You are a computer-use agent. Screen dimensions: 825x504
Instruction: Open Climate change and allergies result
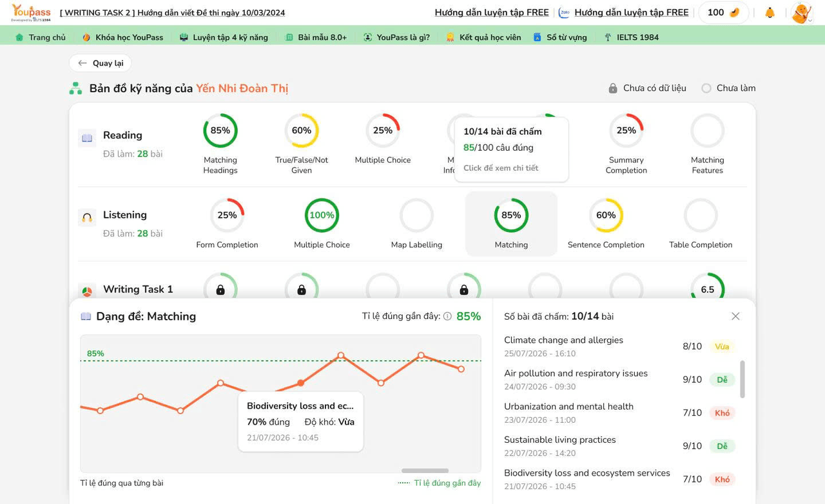coord(619,346)
